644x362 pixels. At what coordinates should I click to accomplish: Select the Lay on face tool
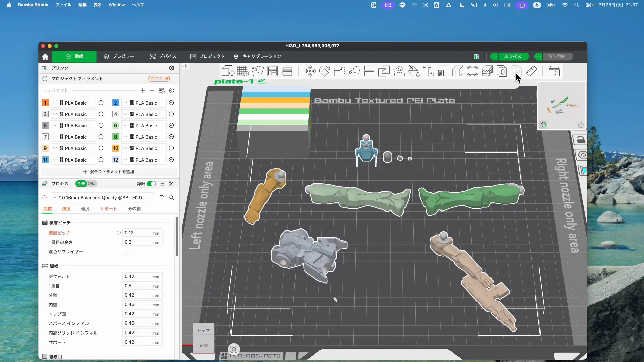354,71
